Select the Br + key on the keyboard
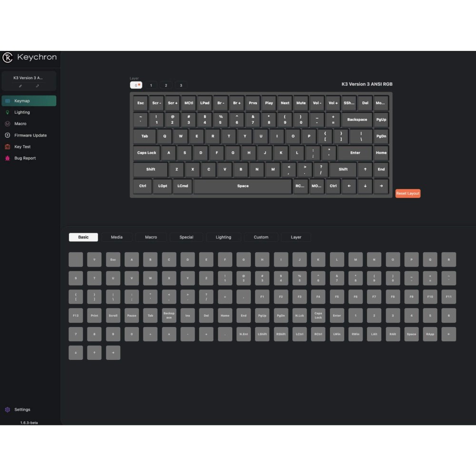Image resolution: width=476 pixels, height=476 pixels. (237, 103)
